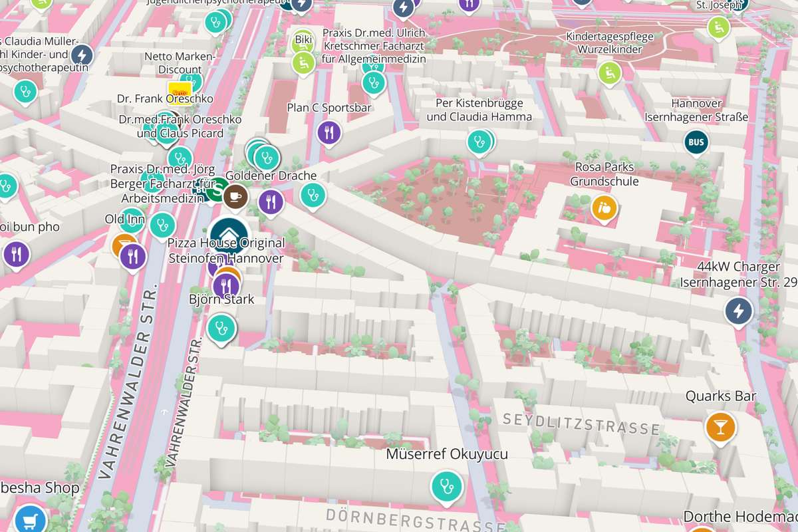The height and width of the screenshot is (532, 798).
Task: Select the Rosa Parks Grundschule orange marker
Action: (x=604, y=208)
